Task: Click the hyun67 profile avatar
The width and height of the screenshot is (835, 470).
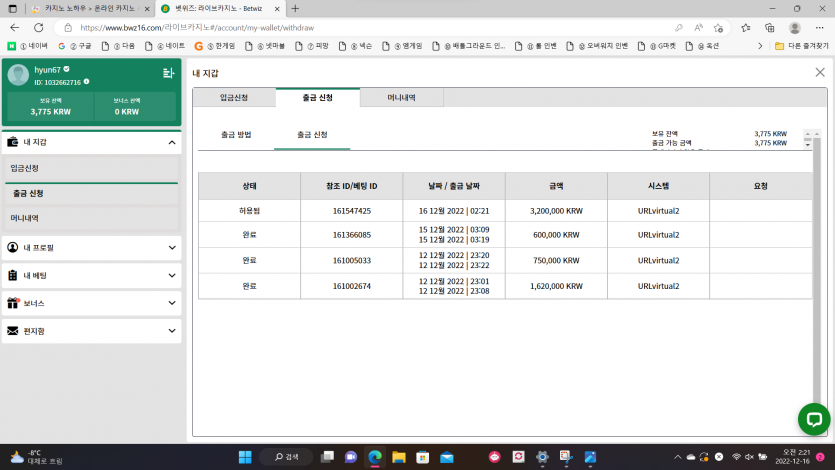Action: 18,75
